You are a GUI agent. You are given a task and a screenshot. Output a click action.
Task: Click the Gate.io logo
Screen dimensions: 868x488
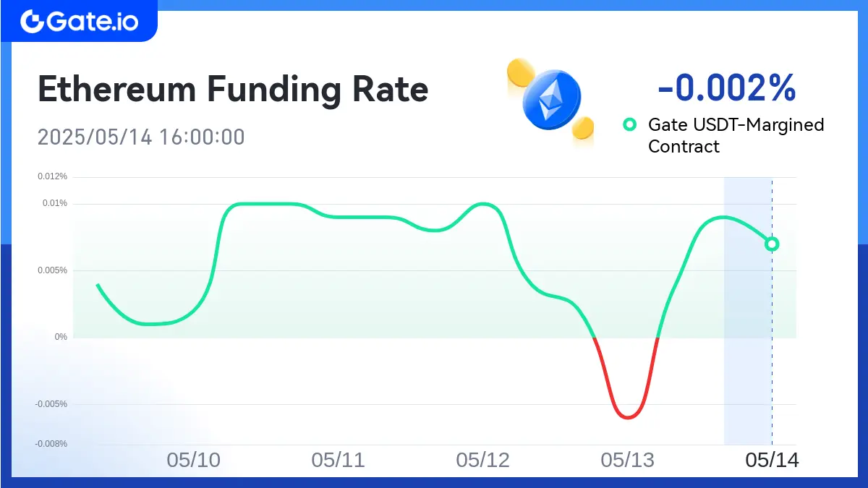79,21
